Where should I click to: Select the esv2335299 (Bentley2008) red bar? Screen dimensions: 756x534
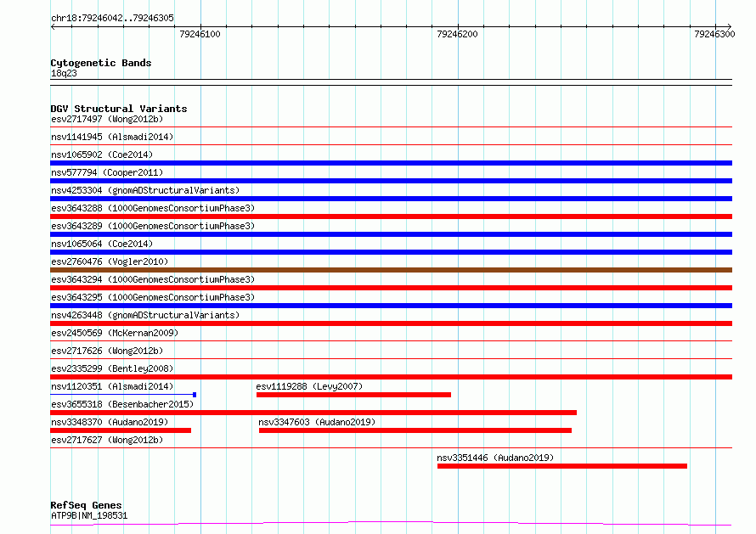click(x=391, y=377)
